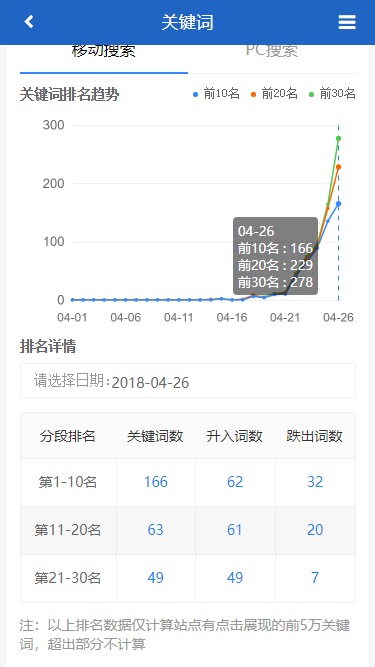Open the 62 升入词数 link in row 第1-10名

(x=235, y=482)
